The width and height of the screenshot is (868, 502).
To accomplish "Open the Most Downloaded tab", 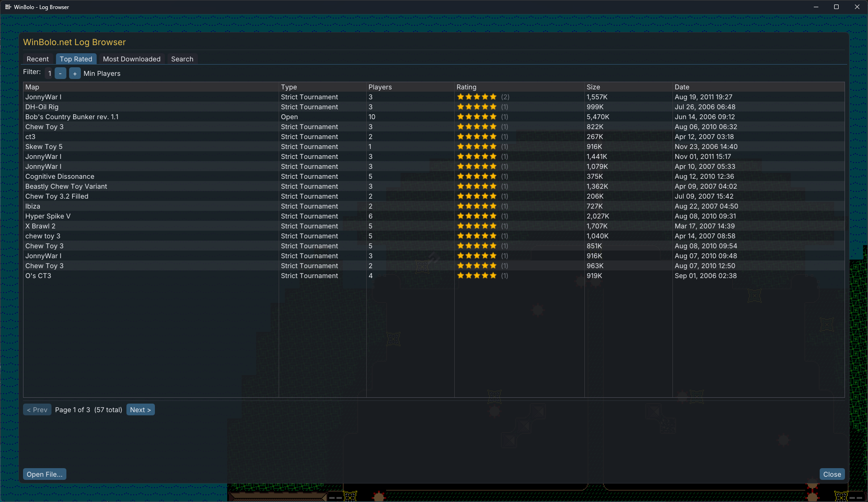I will [131, 59].
